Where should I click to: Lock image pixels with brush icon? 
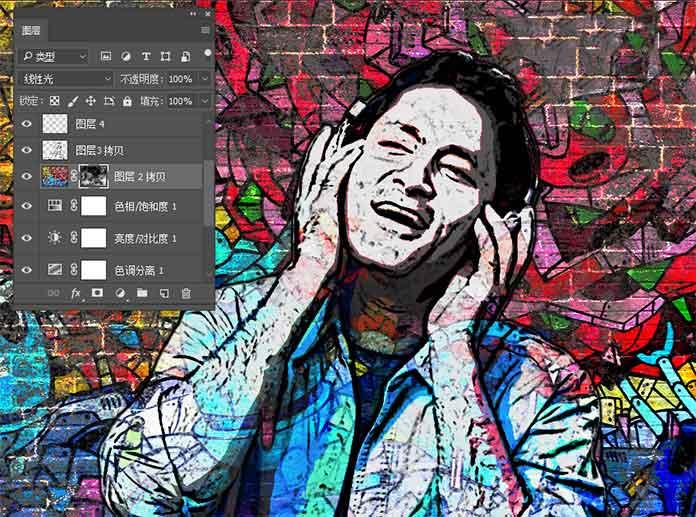72,102
